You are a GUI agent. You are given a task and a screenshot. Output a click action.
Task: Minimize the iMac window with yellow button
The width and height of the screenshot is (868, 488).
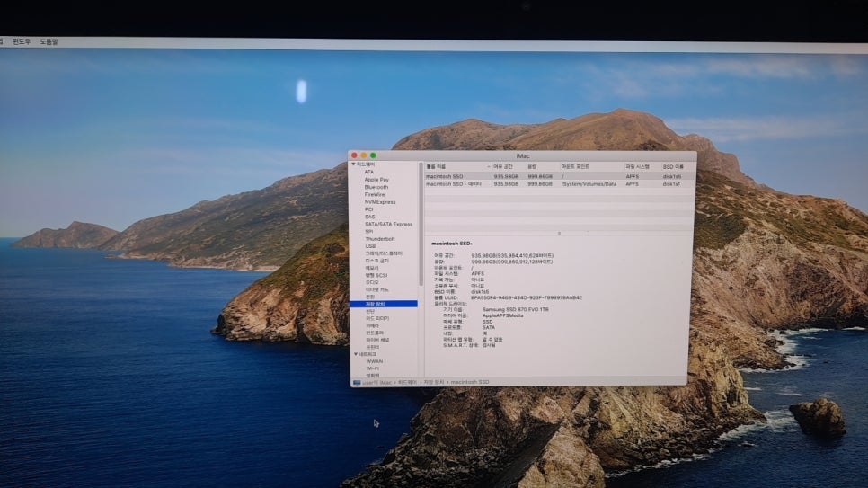pos(364,155)
